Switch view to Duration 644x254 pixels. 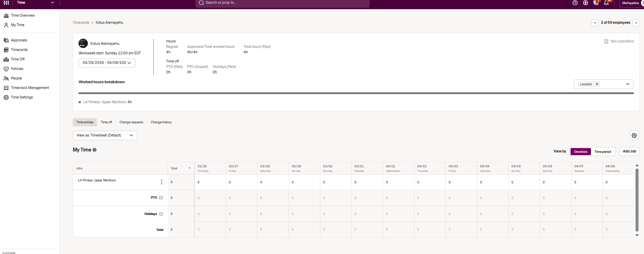pyautogui.click(x=580, y=152)
